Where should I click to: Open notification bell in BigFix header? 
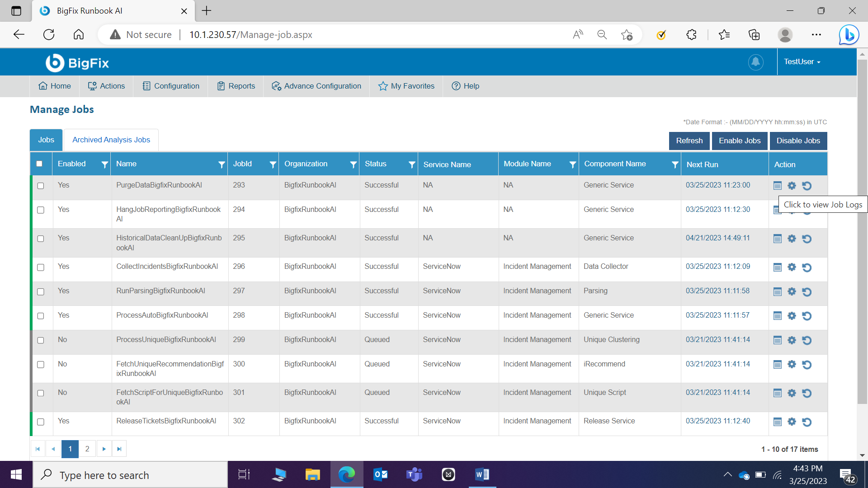[755, 62]
